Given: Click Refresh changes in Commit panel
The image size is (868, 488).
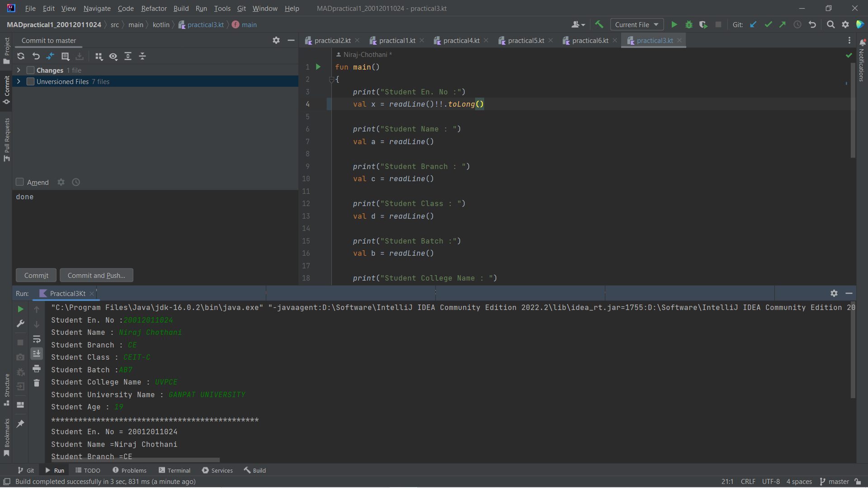Looking at the screenshot, I should (21, 56).
